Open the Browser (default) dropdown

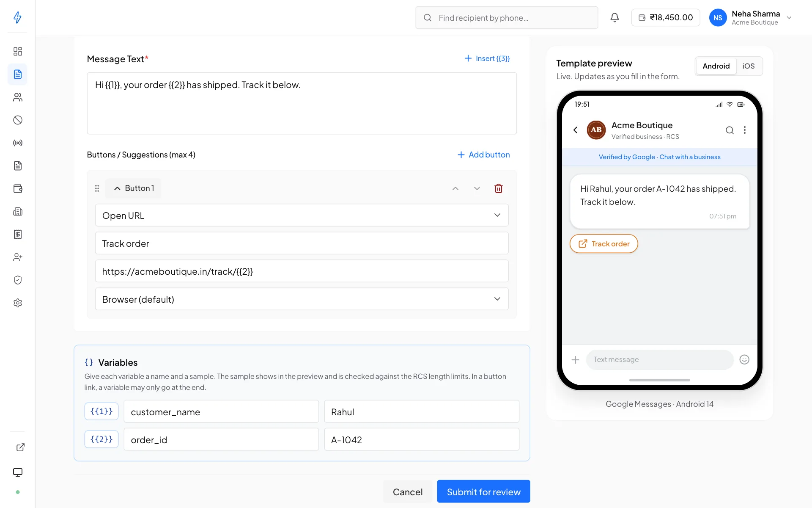[302, 299]
